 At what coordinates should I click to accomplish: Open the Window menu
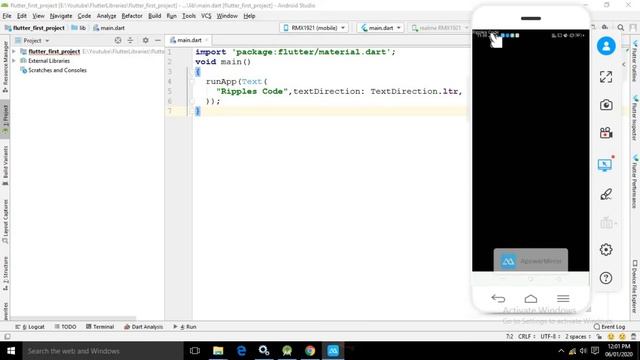coord(227,16)
